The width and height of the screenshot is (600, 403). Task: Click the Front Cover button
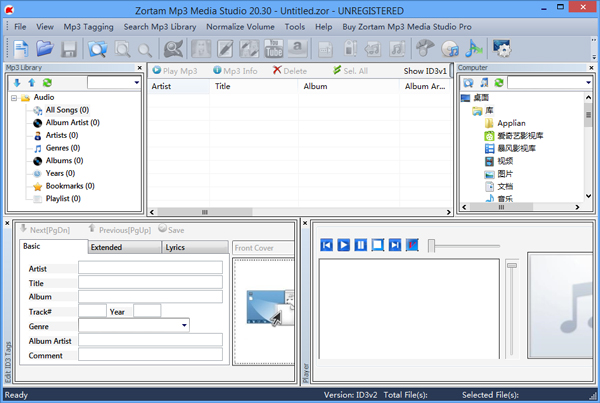click(263, 248)
